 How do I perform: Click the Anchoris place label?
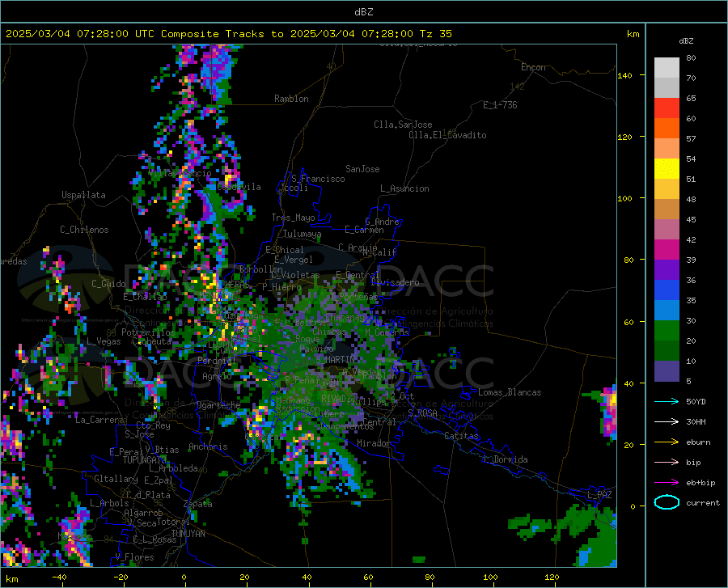click(x=208, y=446)
